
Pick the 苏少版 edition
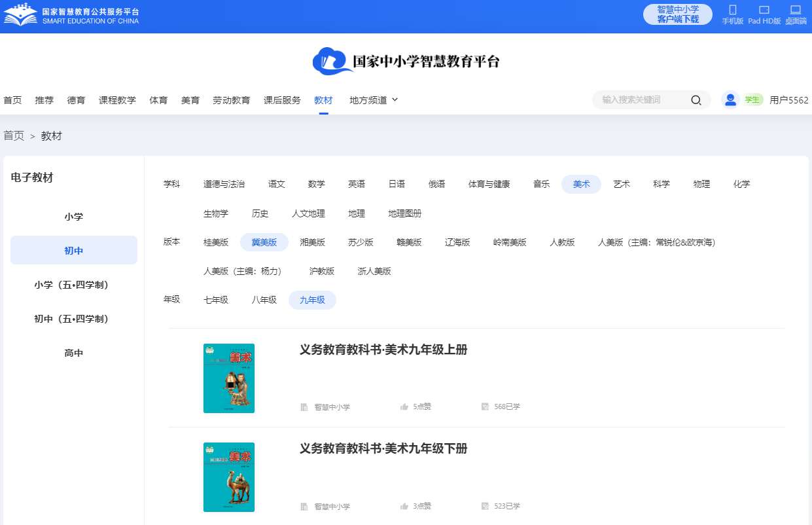(x=361, y=242)
